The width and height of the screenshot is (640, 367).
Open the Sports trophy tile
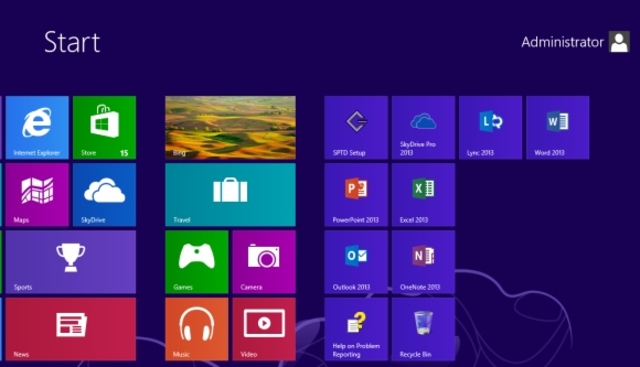(x=71, y=262)
